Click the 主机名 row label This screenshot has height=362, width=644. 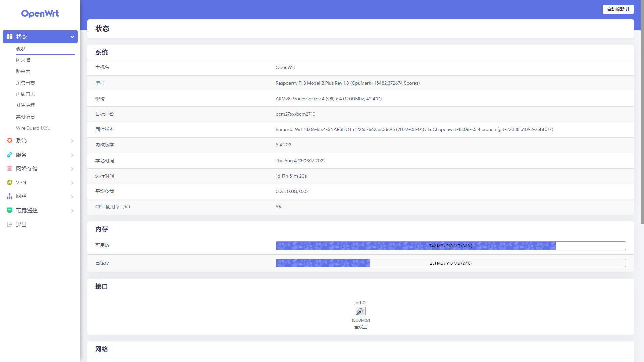(102, 67)
